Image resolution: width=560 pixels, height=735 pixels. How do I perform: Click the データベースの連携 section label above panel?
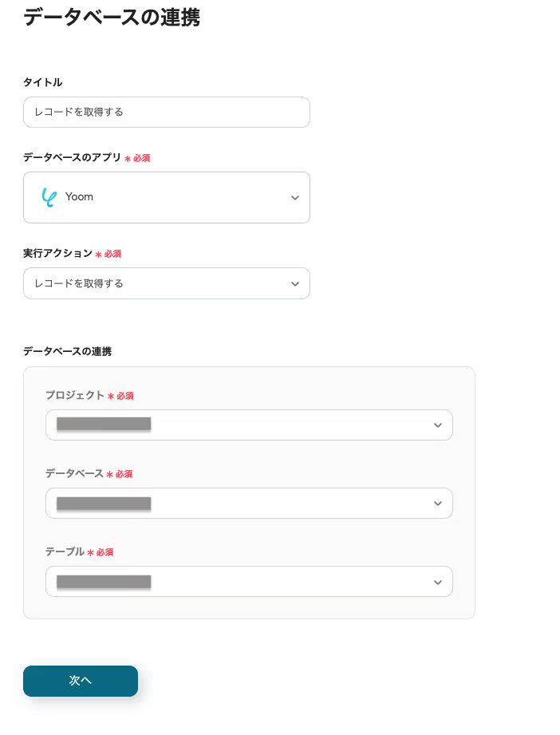tap(67, 351)
